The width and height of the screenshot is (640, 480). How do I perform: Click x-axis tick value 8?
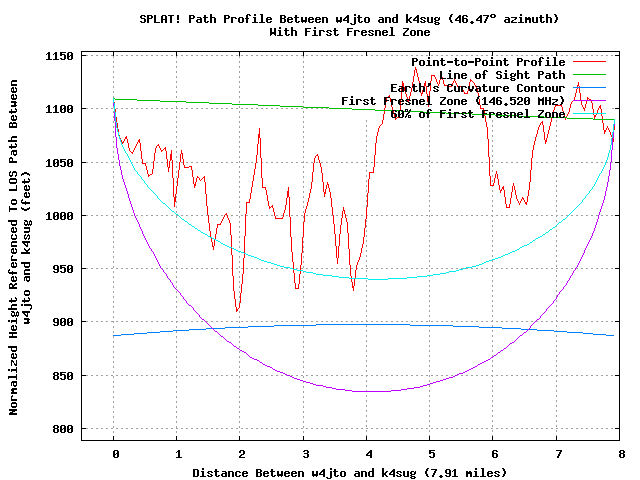coord(622,454)
